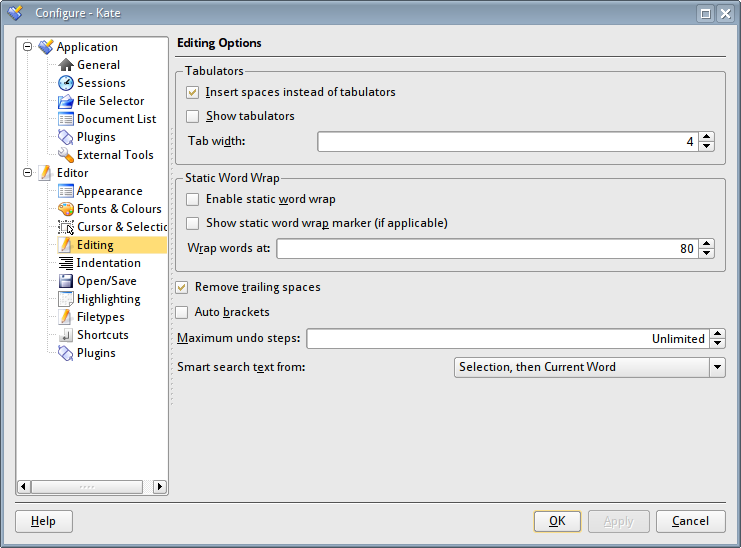The image size is (741, 548).
Task: Click the Open/Save floppy disk icon
Action: (66, 281)
